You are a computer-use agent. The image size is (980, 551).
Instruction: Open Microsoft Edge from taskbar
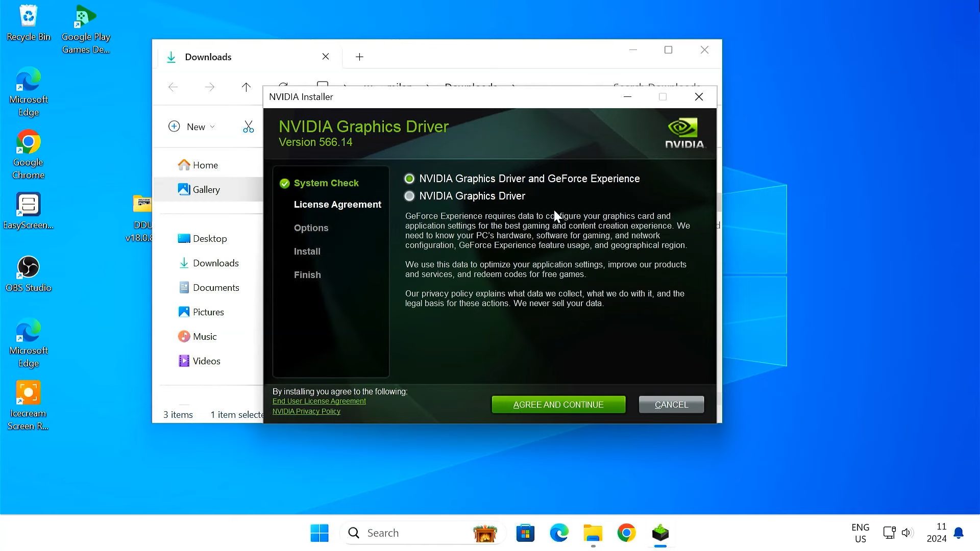[x=559, y=533]
